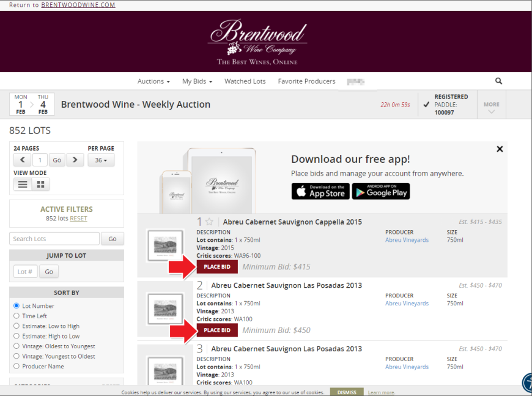This screenshot has width=532, height=396.
Task: Sort by Vintage: Youngest to Oldest
Action: (17, 356)
